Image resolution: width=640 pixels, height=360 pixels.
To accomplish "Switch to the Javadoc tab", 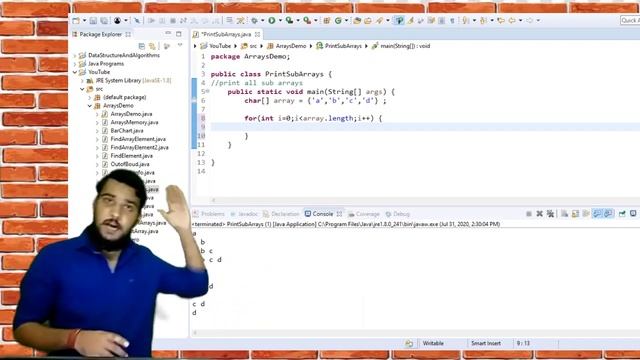I will pos(244,214).
